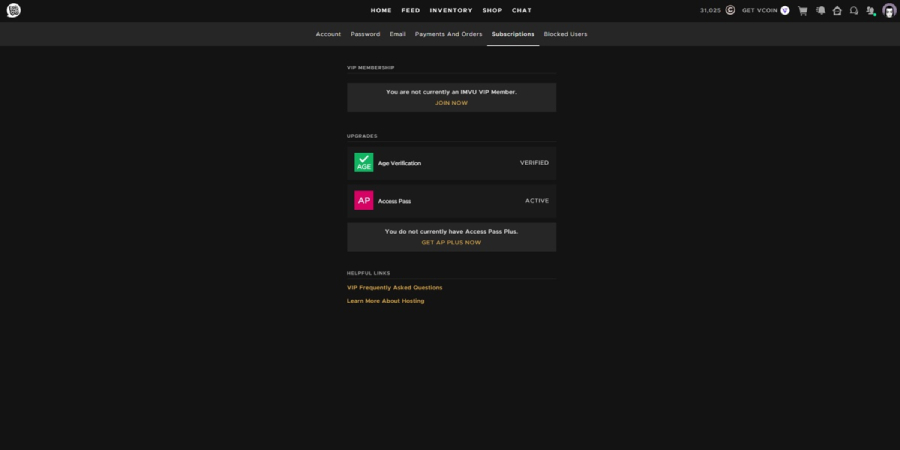Switch to Payments And Orders tab
Viewport: 900px width, 450px height.
click(x=448, y=34)
